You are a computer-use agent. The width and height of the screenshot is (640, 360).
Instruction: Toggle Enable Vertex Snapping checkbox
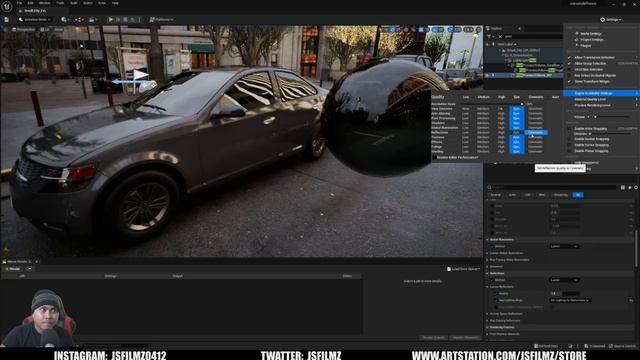(x=569, y=145)
